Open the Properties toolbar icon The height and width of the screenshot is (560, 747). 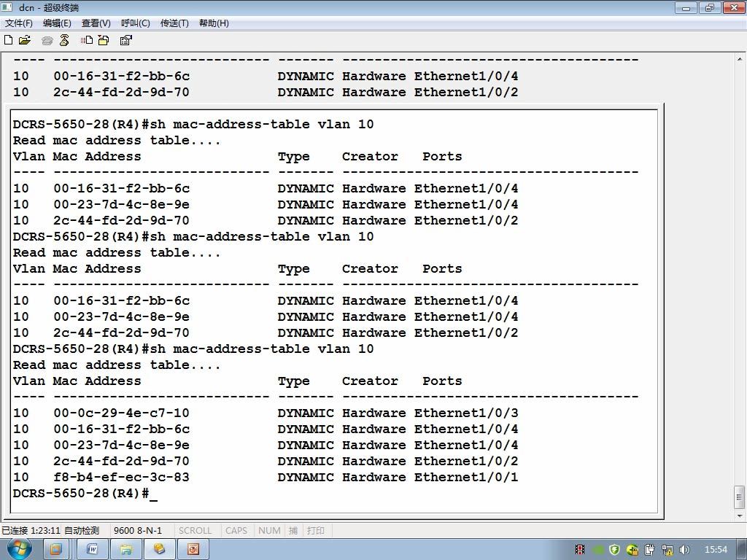coord(125,41)
